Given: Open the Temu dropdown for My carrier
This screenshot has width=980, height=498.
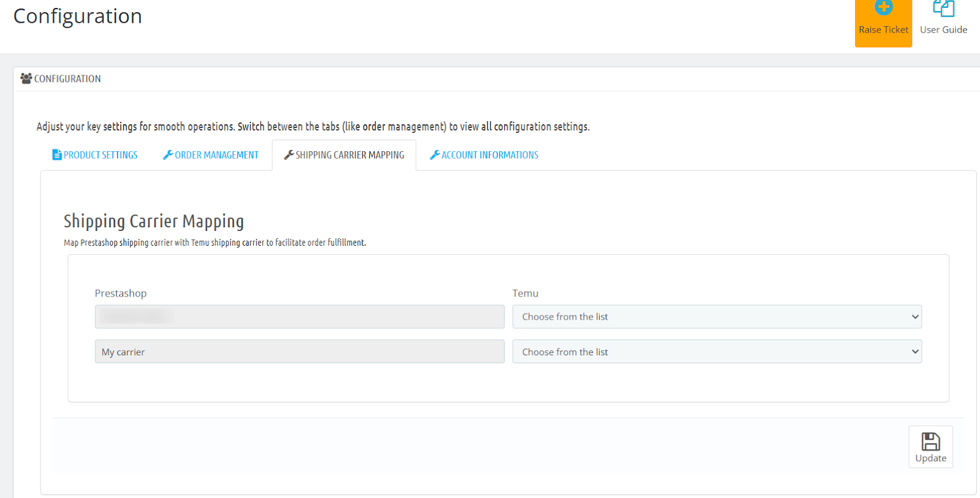Looking at the screenshot, I should pos(717,352).
